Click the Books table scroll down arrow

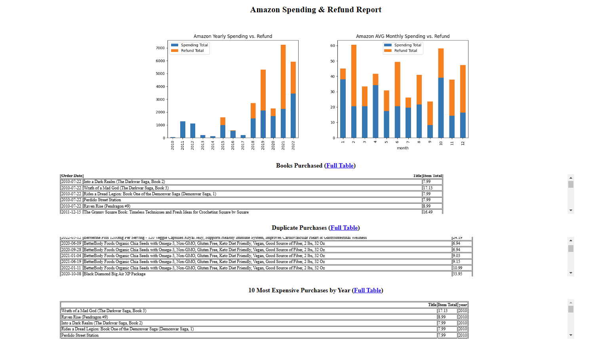pos(571,210)
